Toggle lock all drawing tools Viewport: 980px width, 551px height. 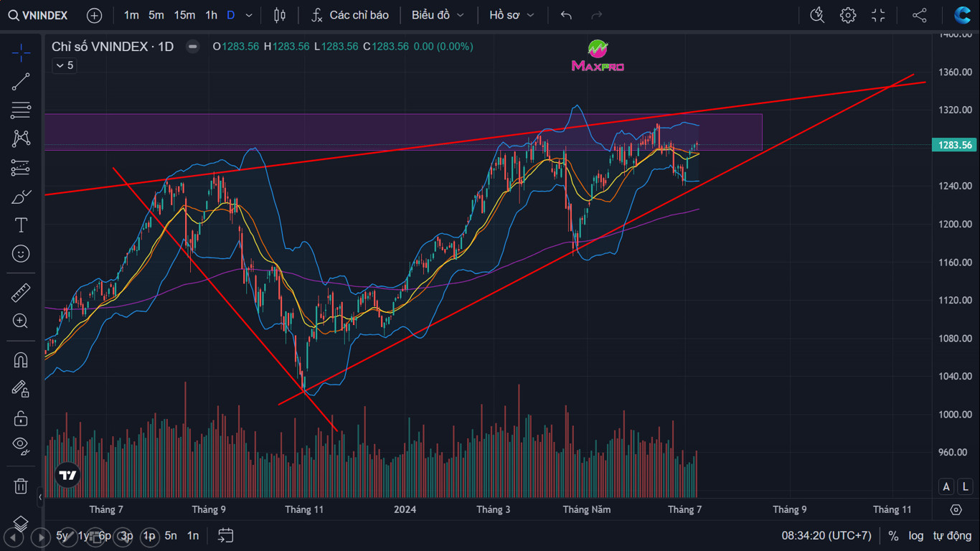[x=21, y=418]
